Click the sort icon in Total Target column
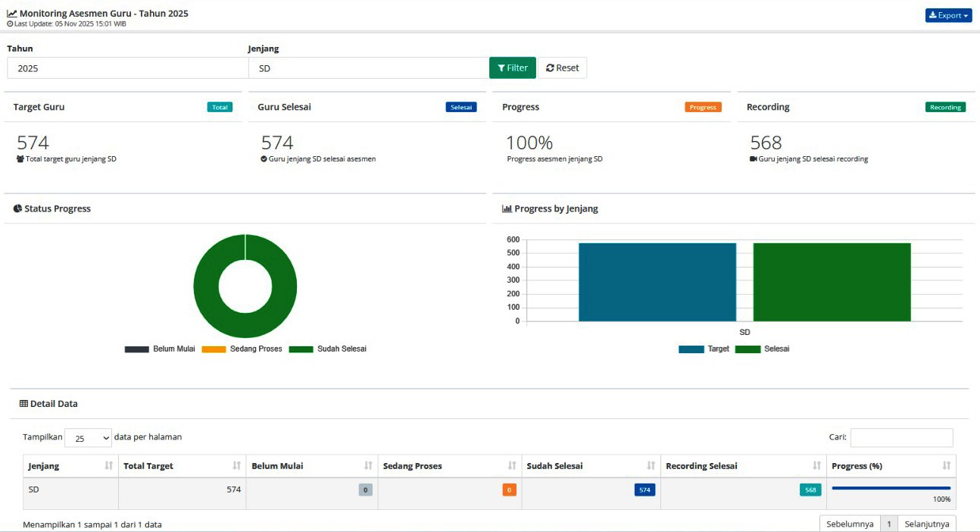 (x=237, y=465)
